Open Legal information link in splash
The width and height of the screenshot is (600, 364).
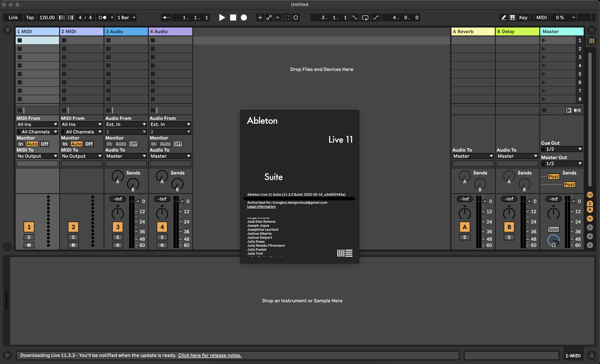click(261, 206)
